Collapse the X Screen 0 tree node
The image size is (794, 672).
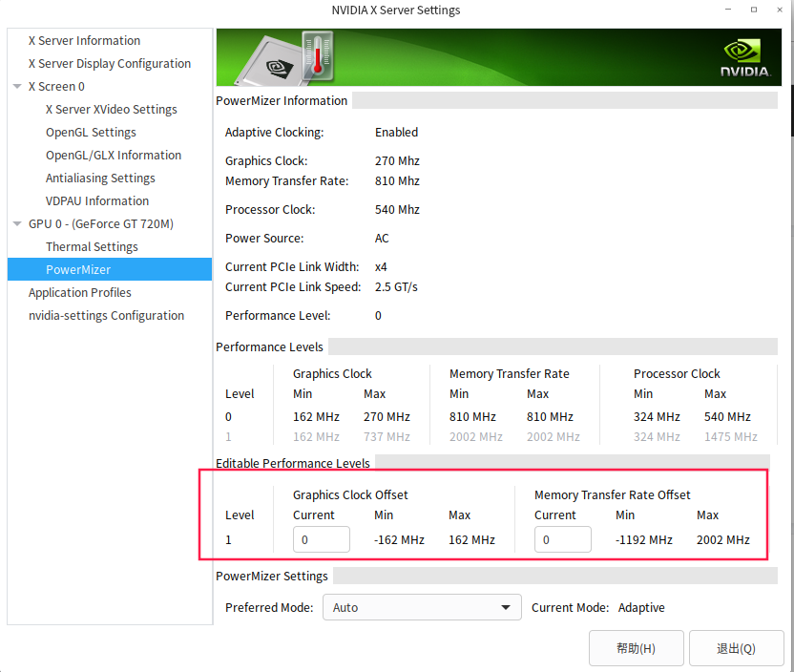17,87
